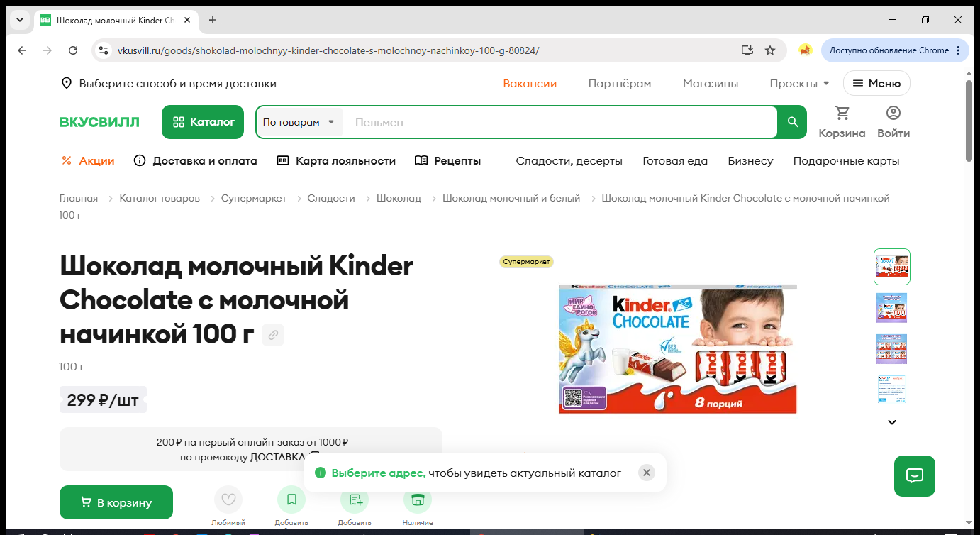This screenshot has width=980, height=535.
Task: Select the second product thumbnail
Action: click(x=892, y=308)
